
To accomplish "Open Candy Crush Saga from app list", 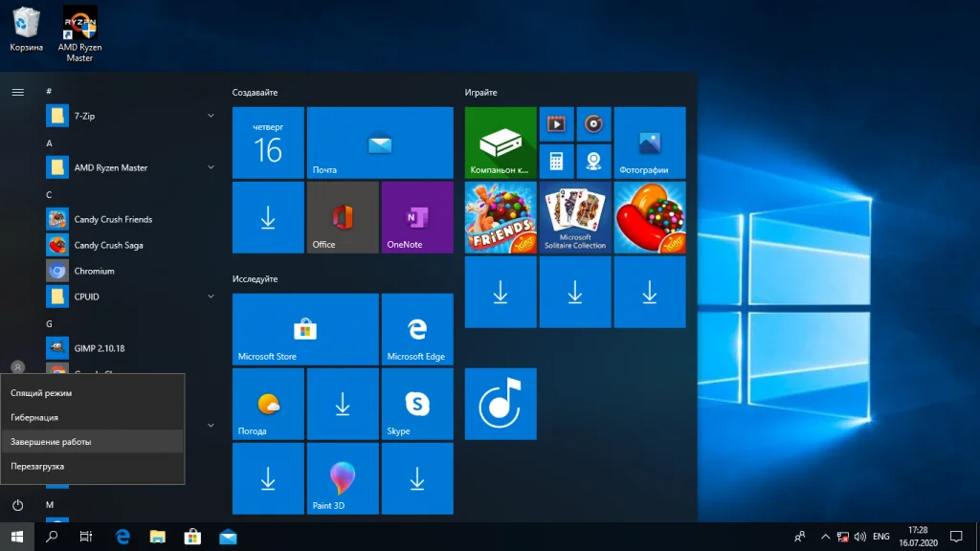I will [x=108, y=245].
